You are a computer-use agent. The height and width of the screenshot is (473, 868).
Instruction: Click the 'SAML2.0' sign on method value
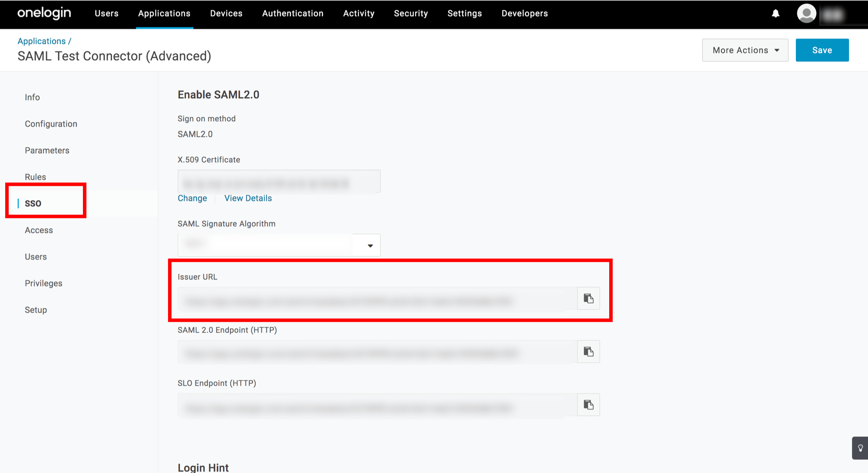[195, 134]
